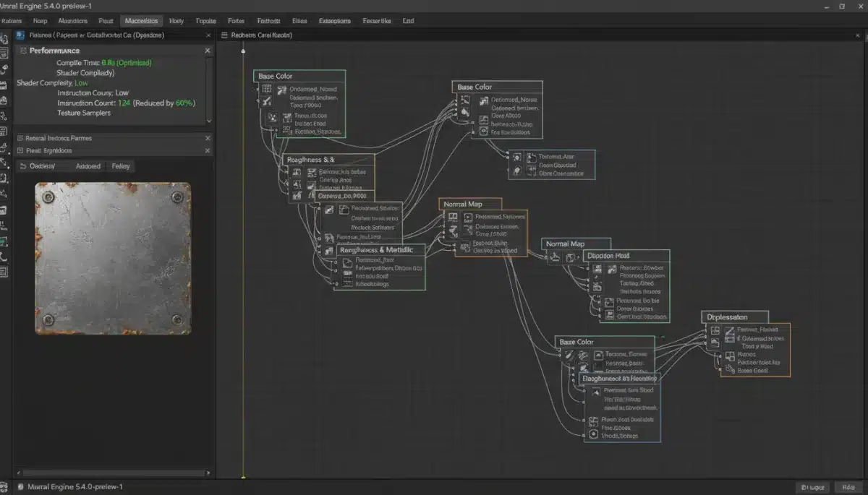
Task: Click "Instruction Count: 124" performance line
Action: tap(127, 103)
